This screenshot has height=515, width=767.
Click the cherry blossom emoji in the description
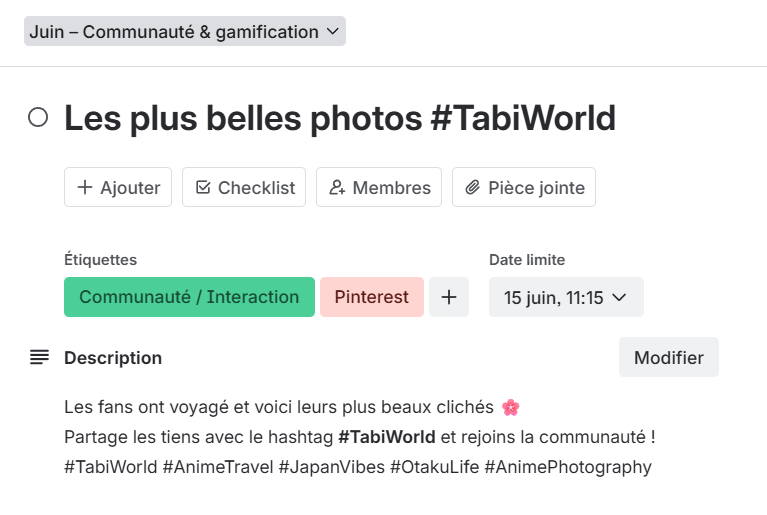510,407
